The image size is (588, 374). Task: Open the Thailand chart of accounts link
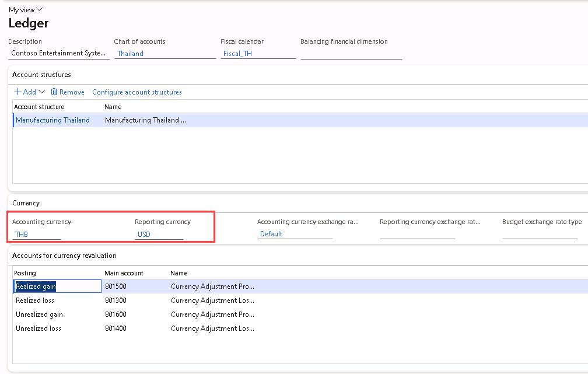pos(130,54)
